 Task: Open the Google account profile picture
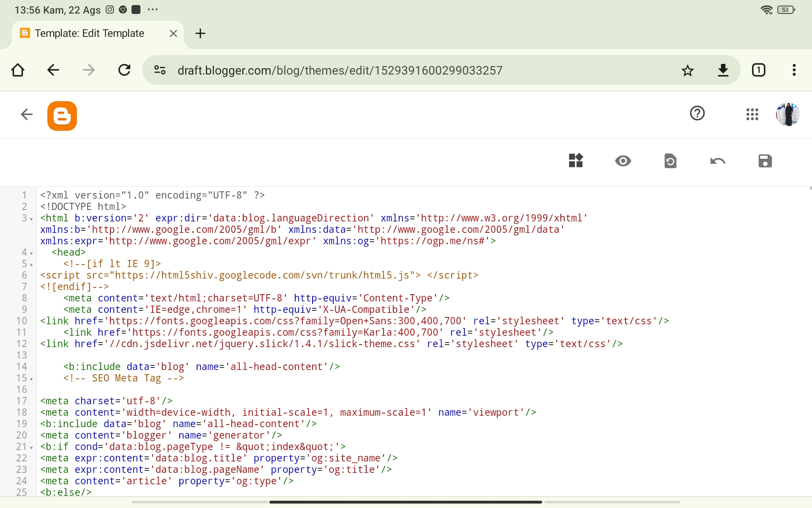787,114
